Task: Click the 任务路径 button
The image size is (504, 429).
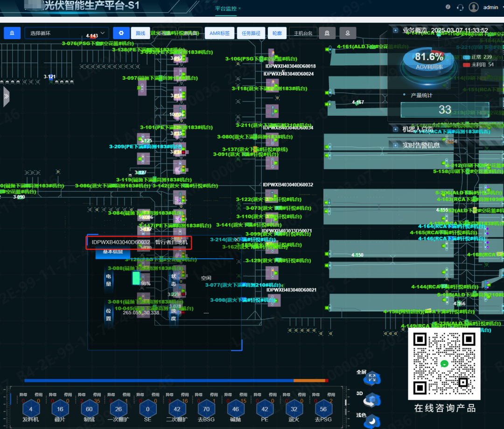Action: point(250,33)
